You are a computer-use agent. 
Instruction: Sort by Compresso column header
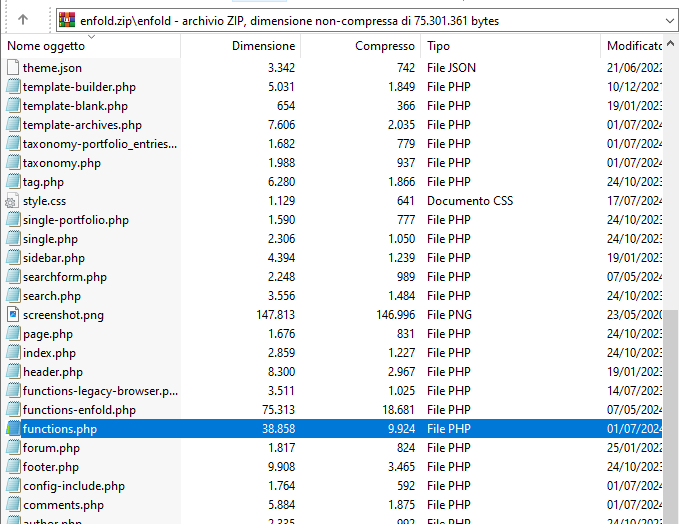(360, 46)
